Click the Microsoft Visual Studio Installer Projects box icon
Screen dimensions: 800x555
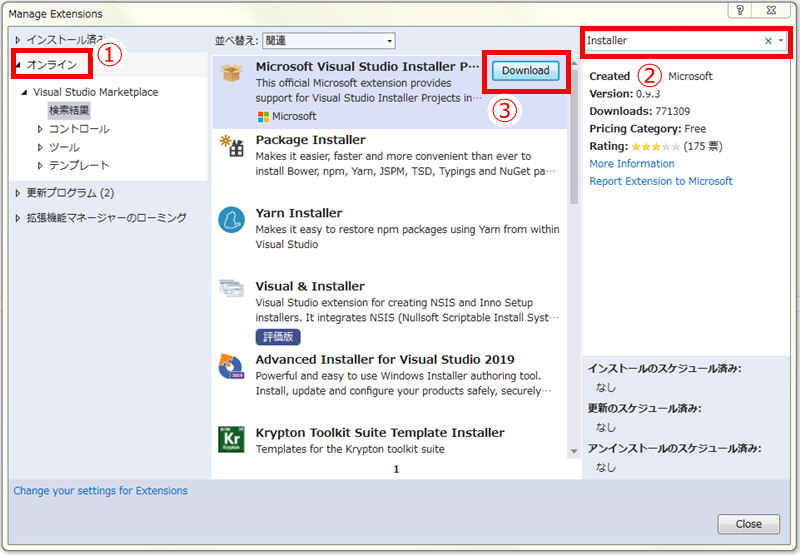click(232, 73)
